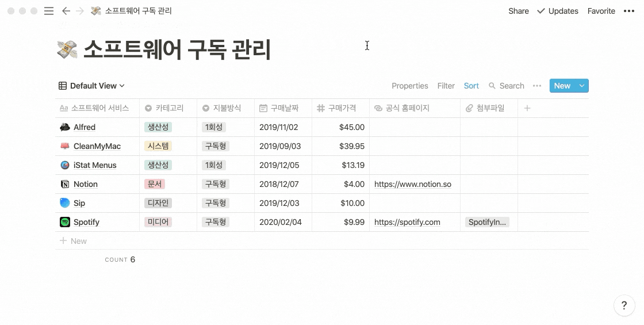Click the 생산성 tag in iStat Menus row
Screen dimensions: 644x325
point(158,165)
